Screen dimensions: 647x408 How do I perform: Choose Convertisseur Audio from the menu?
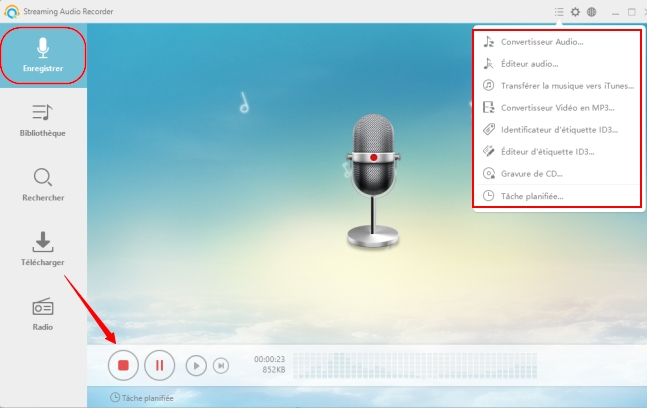pyautogui.click(x=557, y=42)
